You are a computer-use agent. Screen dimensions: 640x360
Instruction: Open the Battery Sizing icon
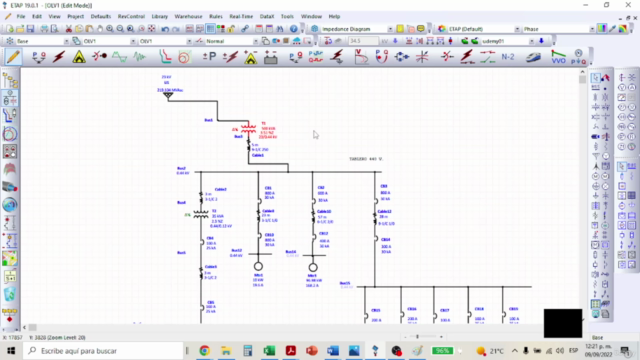[271, 57]
